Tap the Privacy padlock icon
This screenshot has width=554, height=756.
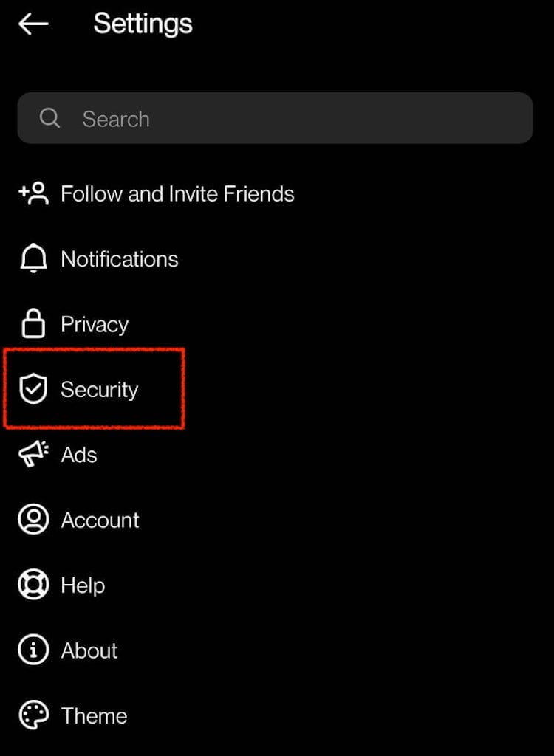[33, 324]
